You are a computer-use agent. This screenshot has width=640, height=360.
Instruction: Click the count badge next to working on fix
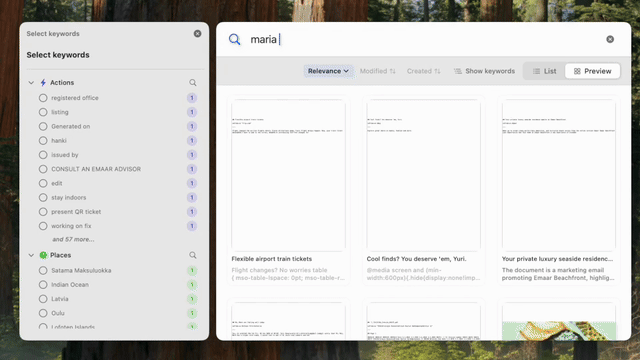(x=192, y=226)
